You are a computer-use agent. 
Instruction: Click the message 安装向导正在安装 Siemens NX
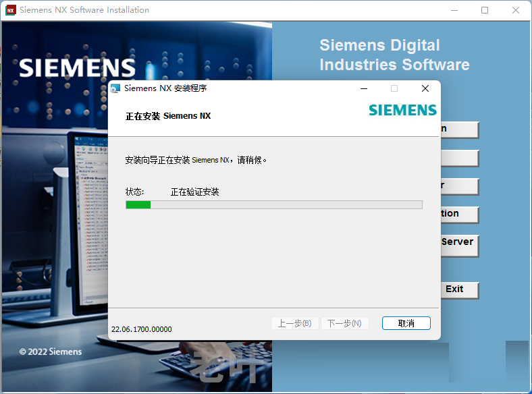point(178,160)
